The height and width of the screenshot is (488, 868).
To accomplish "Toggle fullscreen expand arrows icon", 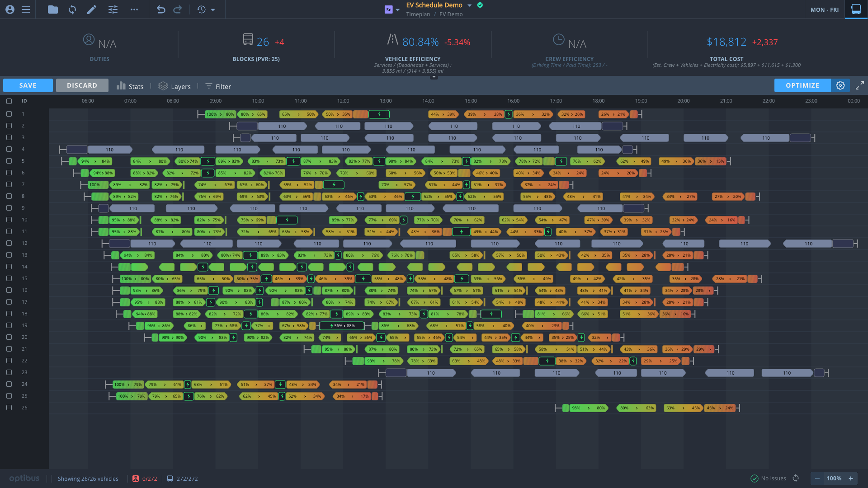I will (860, 85).
